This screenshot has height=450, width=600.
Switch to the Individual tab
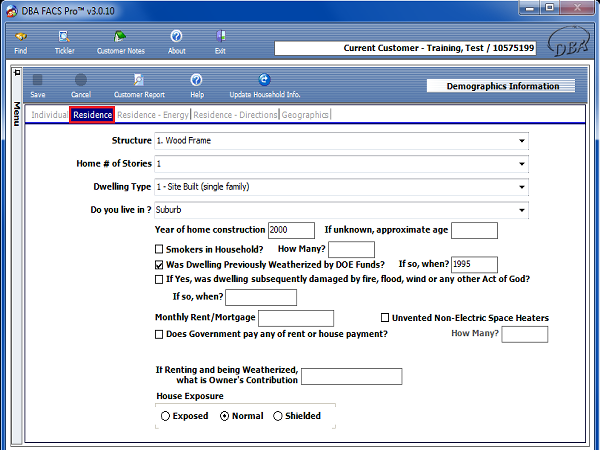point(49,115)
